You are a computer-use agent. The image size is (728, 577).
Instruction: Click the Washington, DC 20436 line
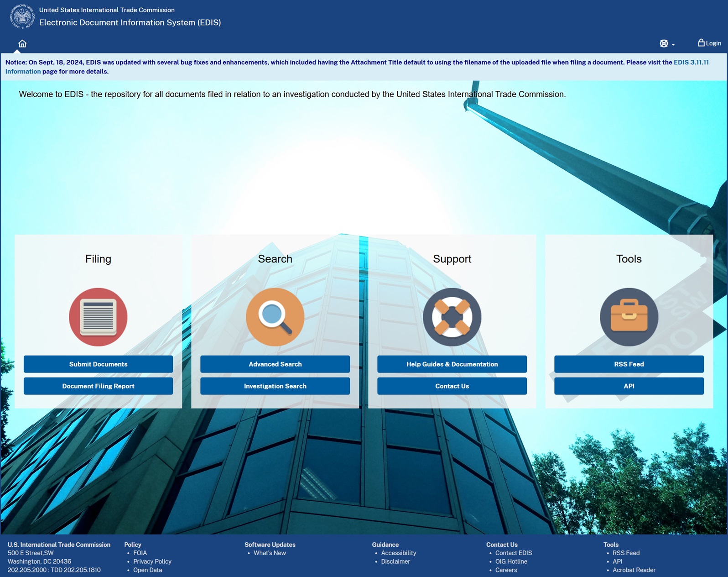click(x=39, y=561)
